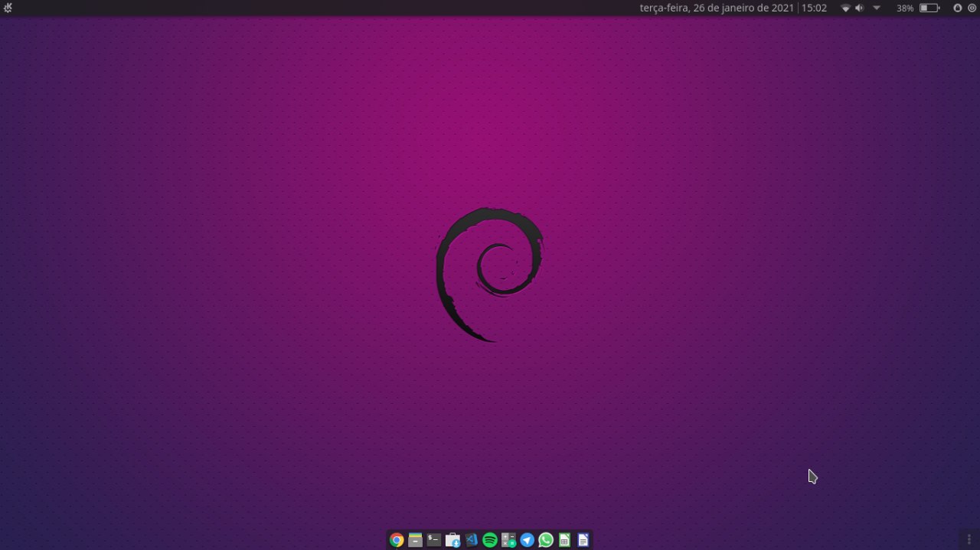Click the lock screen icon in panel
The image size is (980, 550).
pos(958,8)
